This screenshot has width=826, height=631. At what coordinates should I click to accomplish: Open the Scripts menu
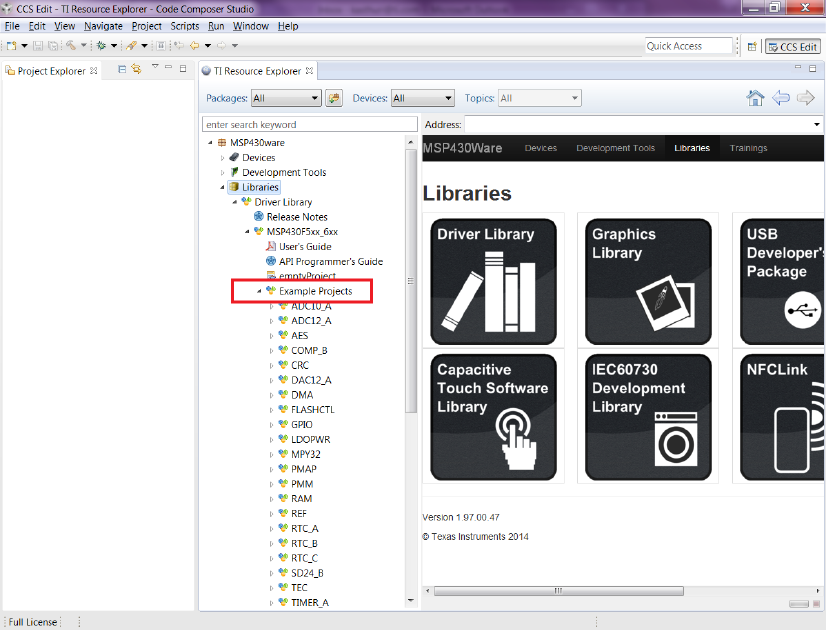pyautogui.click(x=184, y=26)
